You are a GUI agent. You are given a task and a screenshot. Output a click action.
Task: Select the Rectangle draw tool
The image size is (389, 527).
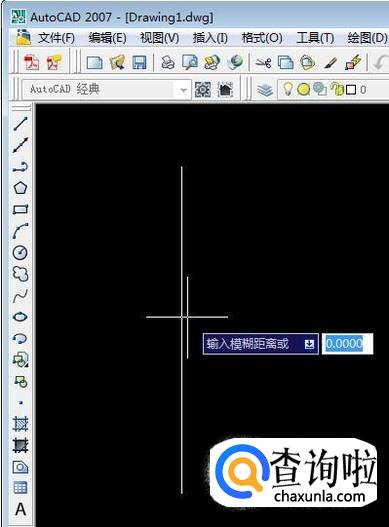21,209
